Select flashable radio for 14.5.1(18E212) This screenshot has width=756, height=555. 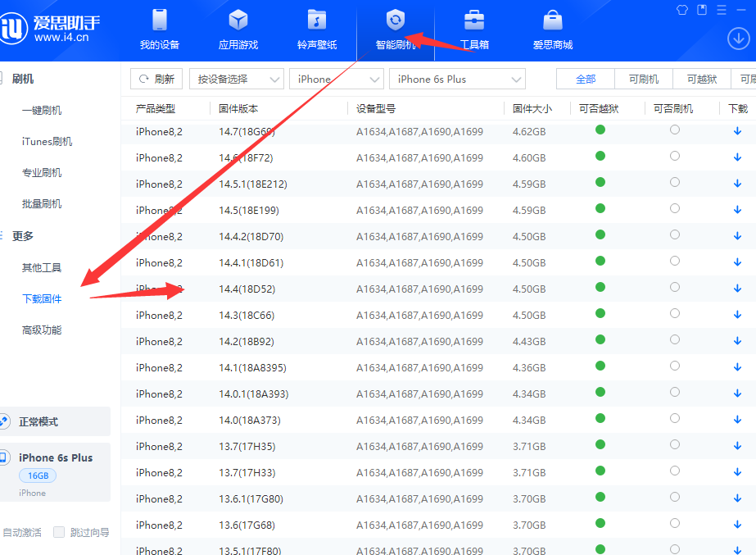(675, 182)
